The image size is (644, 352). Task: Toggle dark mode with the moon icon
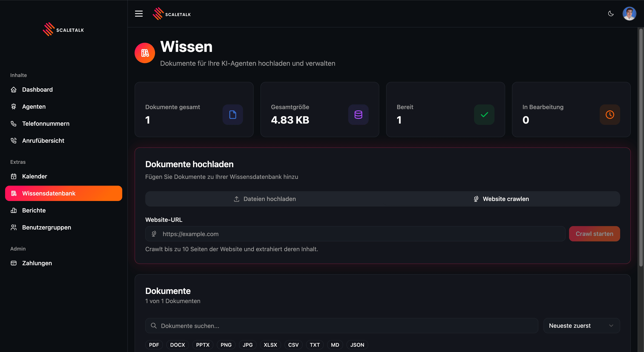click(611, 13)
